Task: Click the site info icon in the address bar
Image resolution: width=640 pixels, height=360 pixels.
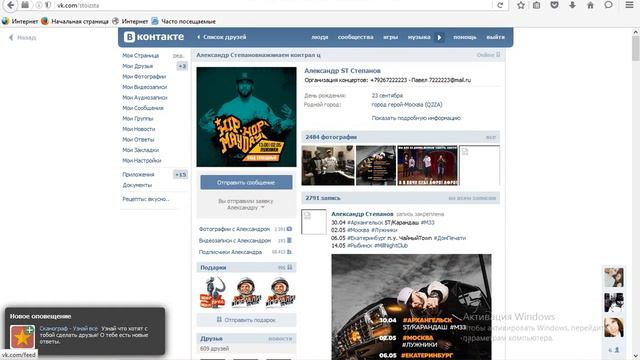Action: 39,5
